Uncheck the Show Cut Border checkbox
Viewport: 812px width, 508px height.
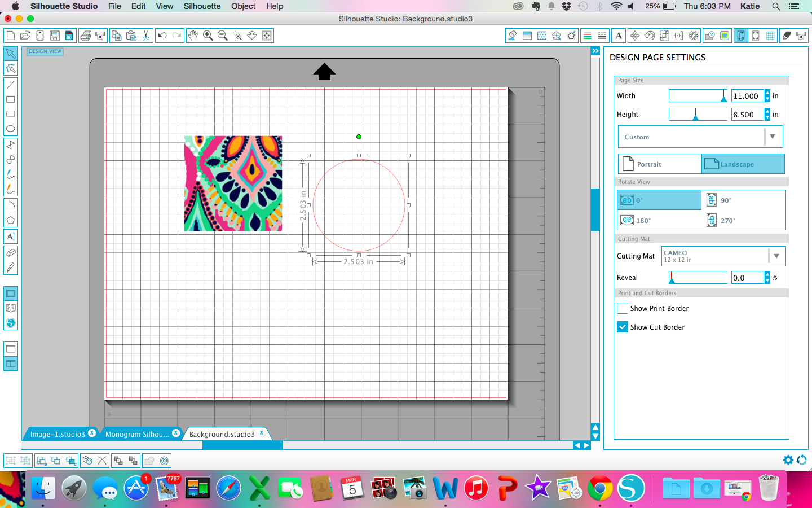(623, 327)
